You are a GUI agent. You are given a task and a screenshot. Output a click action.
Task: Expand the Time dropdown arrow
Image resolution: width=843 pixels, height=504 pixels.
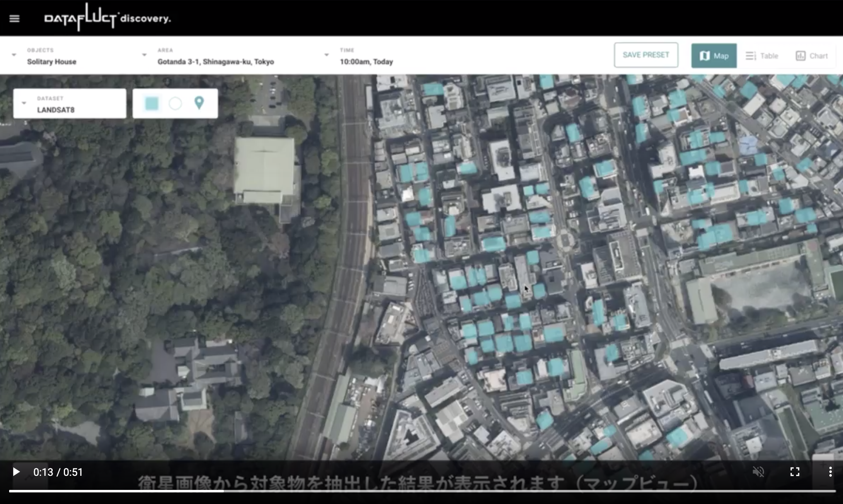tap(327, 55)
